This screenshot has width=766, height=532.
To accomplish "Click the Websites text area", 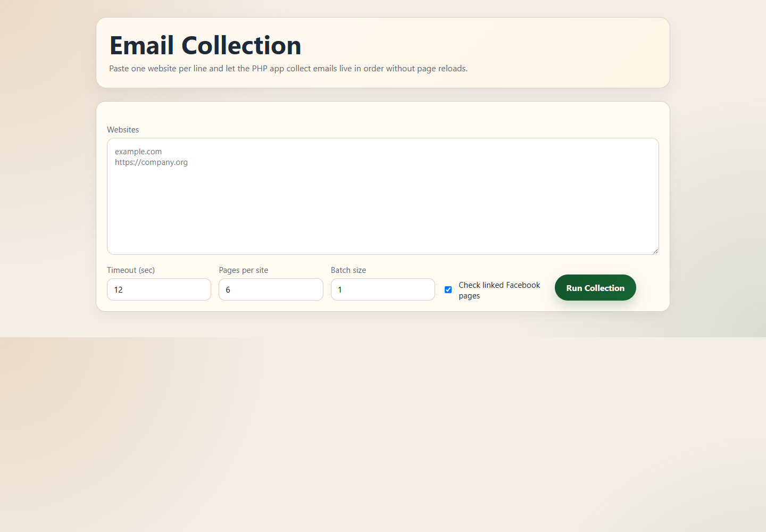I will point(383,196).
